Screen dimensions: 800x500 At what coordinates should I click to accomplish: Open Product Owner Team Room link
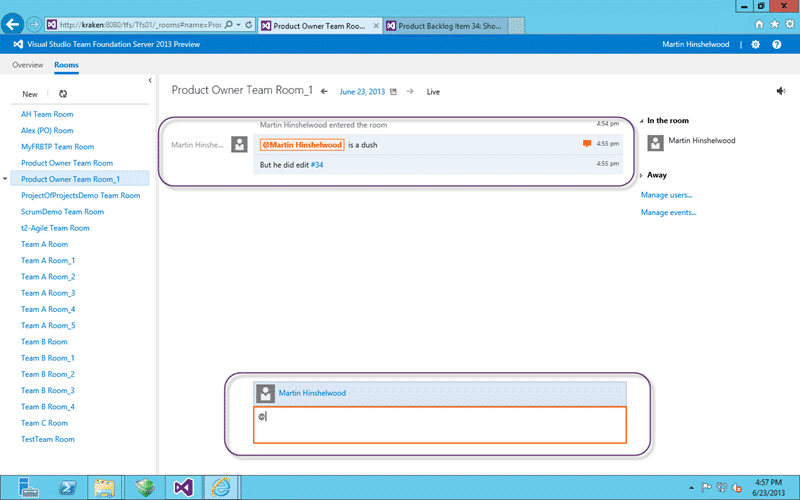67,163
